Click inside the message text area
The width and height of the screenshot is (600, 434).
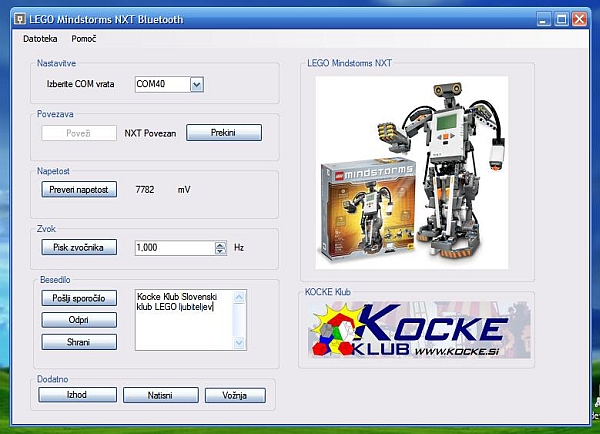pyautogui.click(x=184, y=320)
